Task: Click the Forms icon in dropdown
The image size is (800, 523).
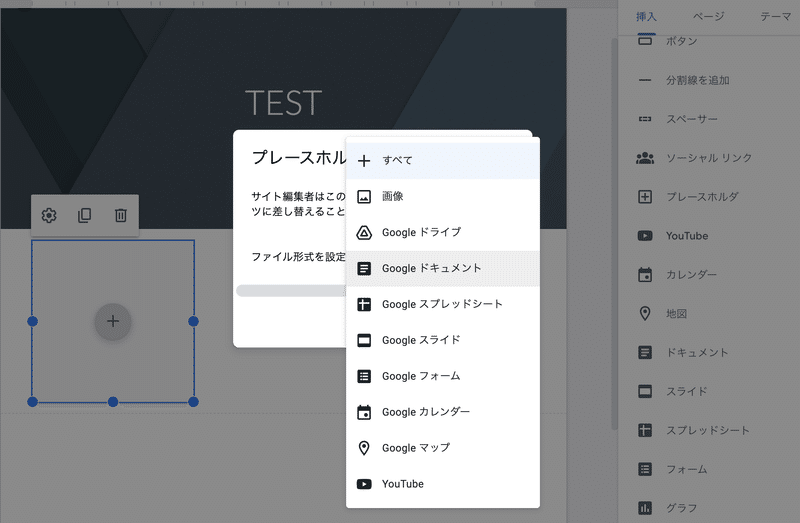Action: (x=364, y=377)
